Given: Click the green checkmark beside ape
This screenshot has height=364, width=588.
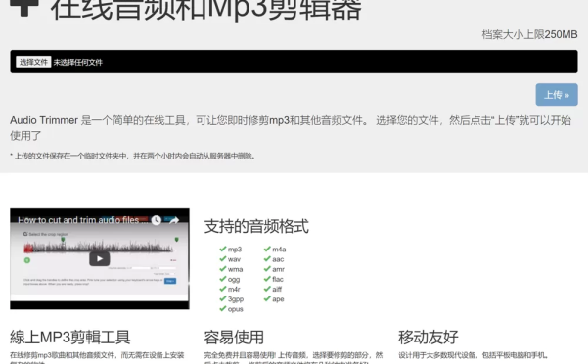Looking at the screenshot, I should point(267,298).
